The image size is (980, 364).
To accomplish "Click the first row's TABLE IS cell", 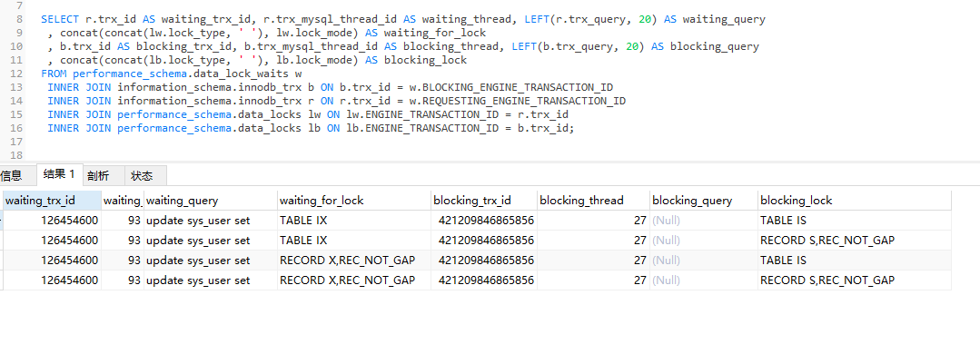I will pyautogui.click(x=783, y=221).
